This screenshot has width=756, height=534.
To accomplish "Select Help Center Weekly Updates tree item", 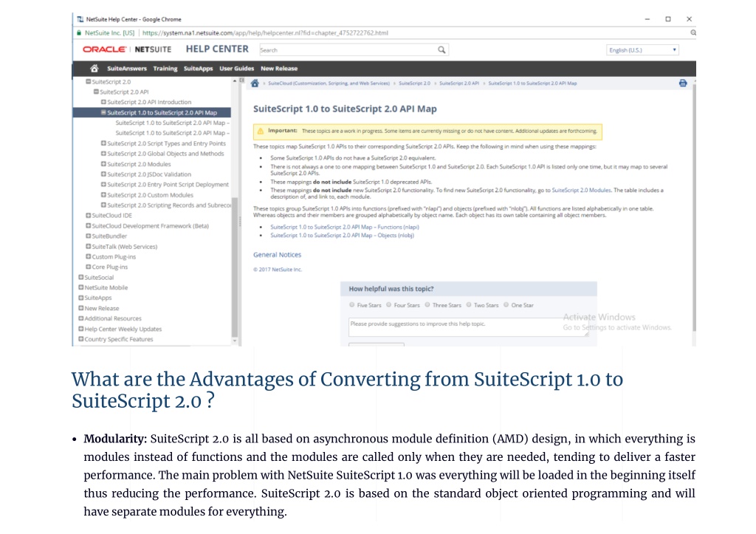I will [x=123, y=329].
